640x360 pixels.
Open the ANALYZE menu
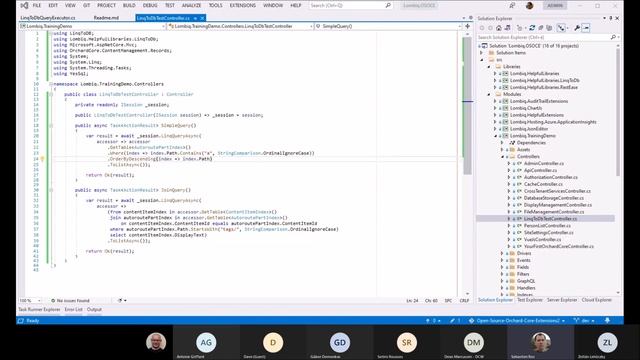tap(191, 5)
